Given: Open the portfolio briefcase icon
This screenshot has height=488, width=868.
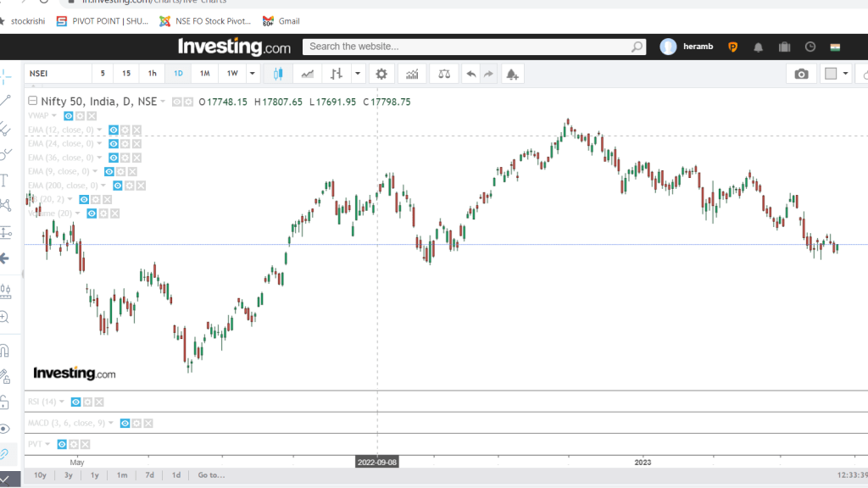Looking at the screenshot, I should point(784,47).
